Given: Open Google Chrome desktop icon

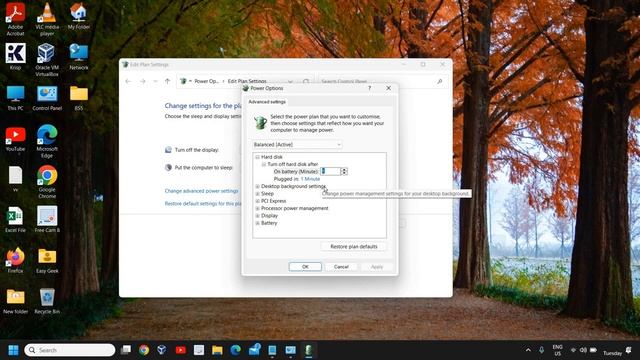Looking at the screenshot, I should (x=47, y=182).
